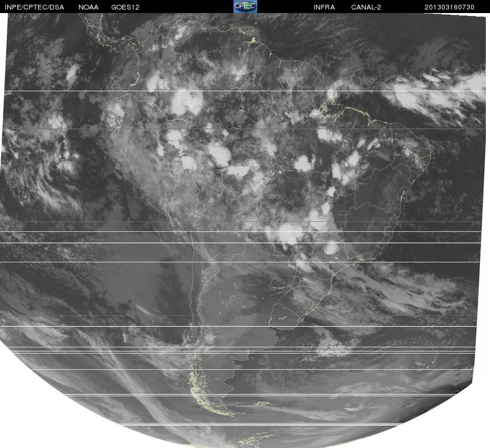Click the INPE/CPTEC/DSA header text
The height and width of the screenshot is (448, 490).
click(34, 7)
